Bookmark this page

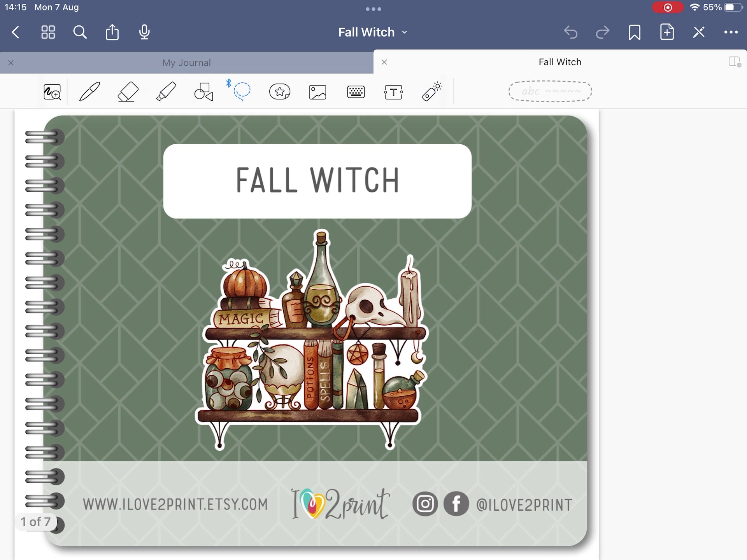coord(635,32)
